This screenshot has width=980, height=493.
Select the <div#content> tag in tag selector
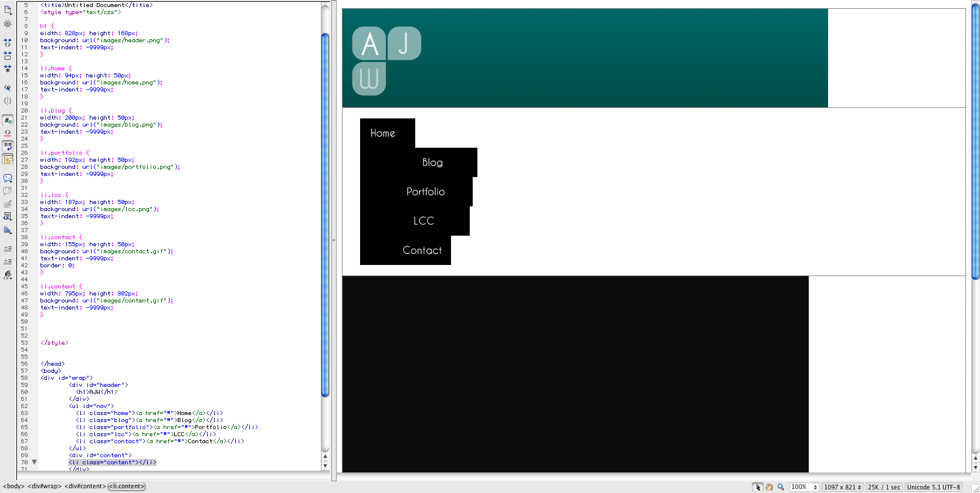[85, 487]
